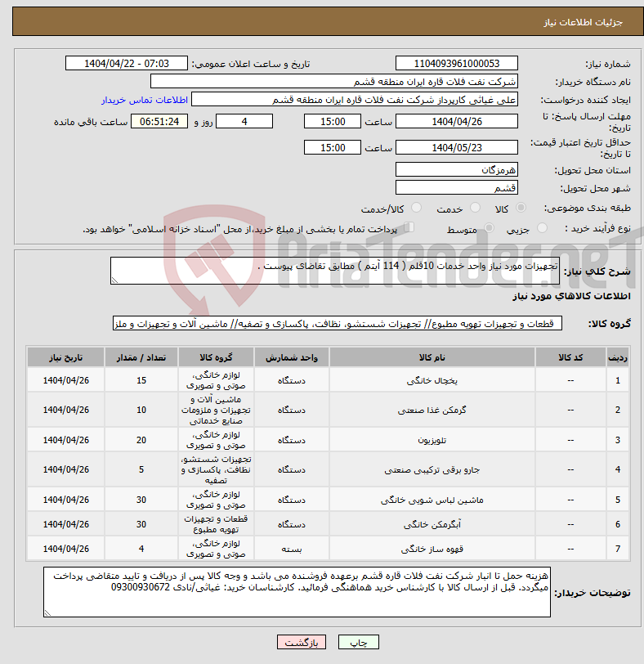The height and width of the screenshot is (664, 644).
Task: Click the price validity time 15:00 field
Action: click(333, 148)
